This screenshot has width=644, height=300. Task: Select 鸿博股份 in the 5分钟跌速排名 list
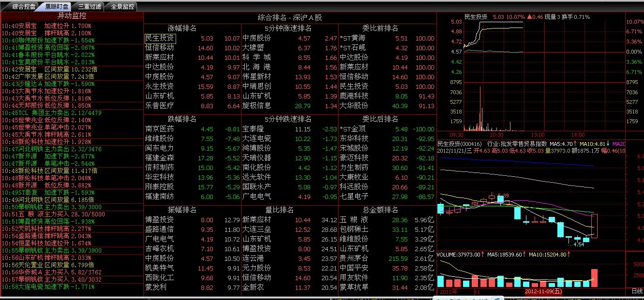[256, 148]
